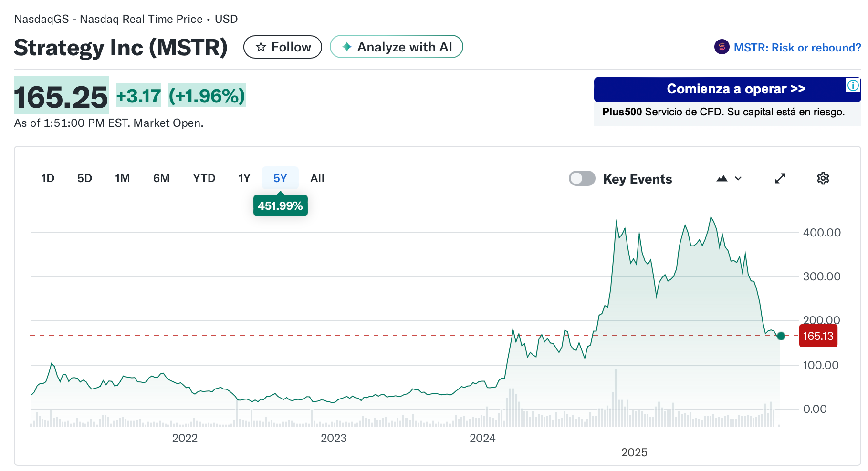Click the dollar badge next to MSTR headline
Viewport: 868px width, 471px height.
tap(721, 47)
